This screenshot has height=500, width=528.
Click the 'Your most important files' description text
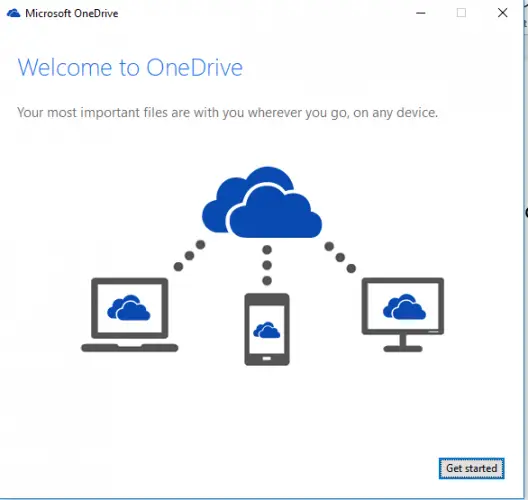tap(228, 112)
